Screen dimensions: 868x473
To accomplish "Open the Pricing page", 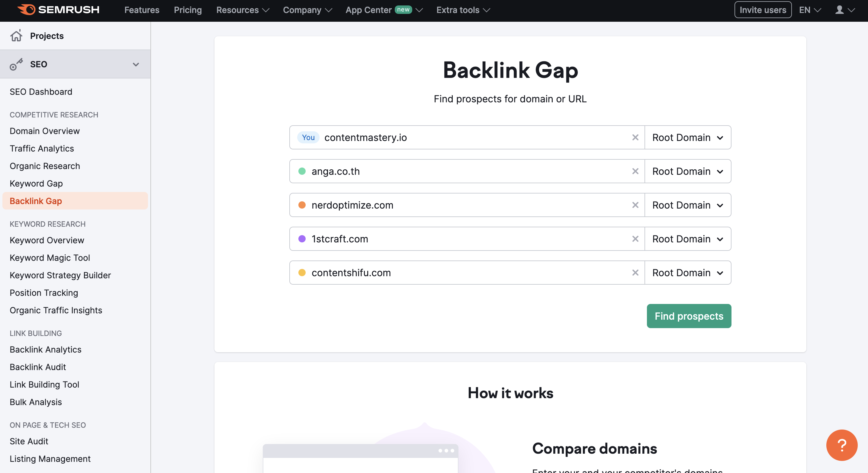I will pos(188,10).
